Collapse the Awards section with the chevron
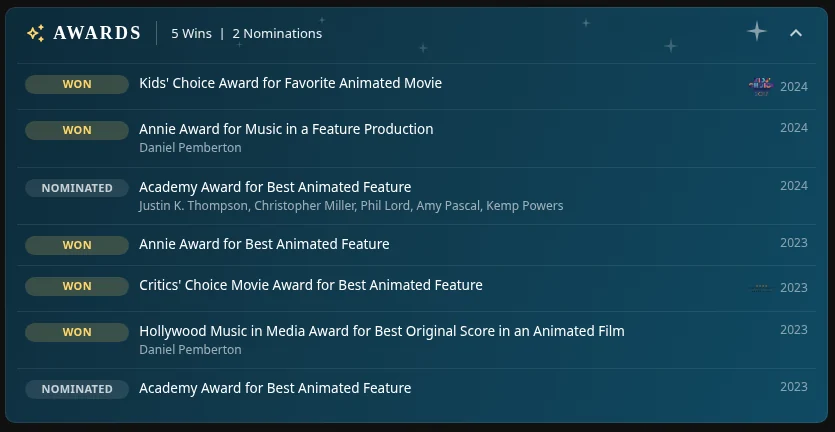The width and height of the screenshot is (835, 432). 796,33
